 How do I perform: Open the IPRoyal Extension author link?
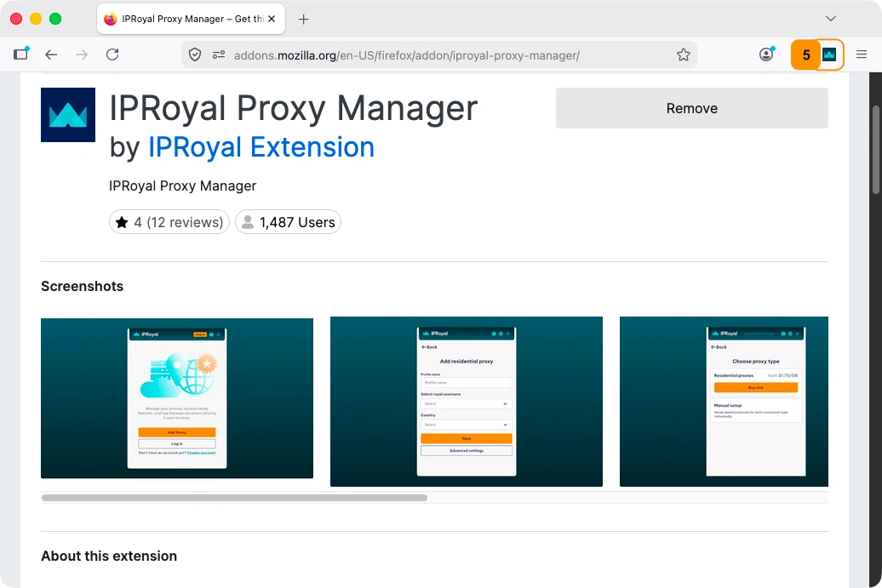click(261, 147)
